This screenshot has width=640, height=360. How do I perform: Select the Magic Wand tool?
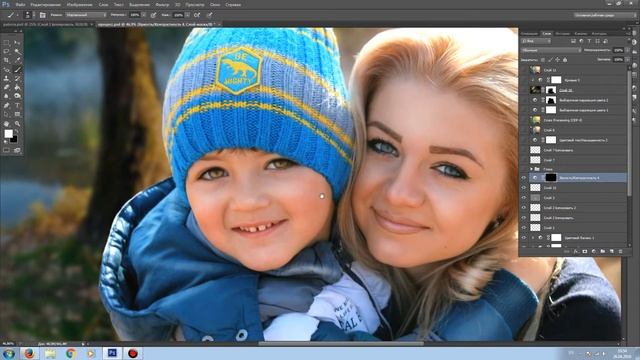tap(17, 51)
